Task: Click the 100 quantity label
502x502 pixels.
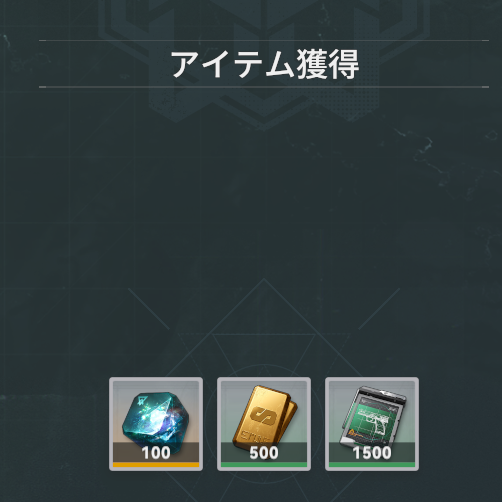Action: point(156,453)
